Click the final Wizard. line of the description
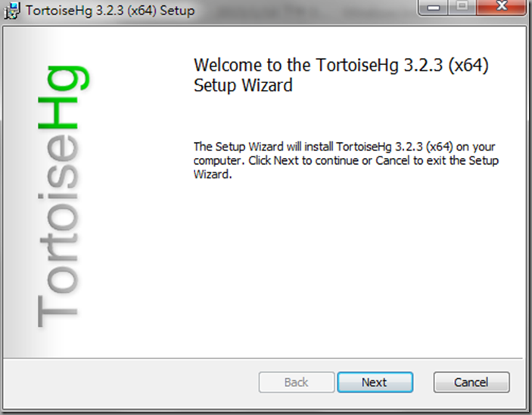The width and height of the screenshot is (532, 415). click(x=213, y=175)
